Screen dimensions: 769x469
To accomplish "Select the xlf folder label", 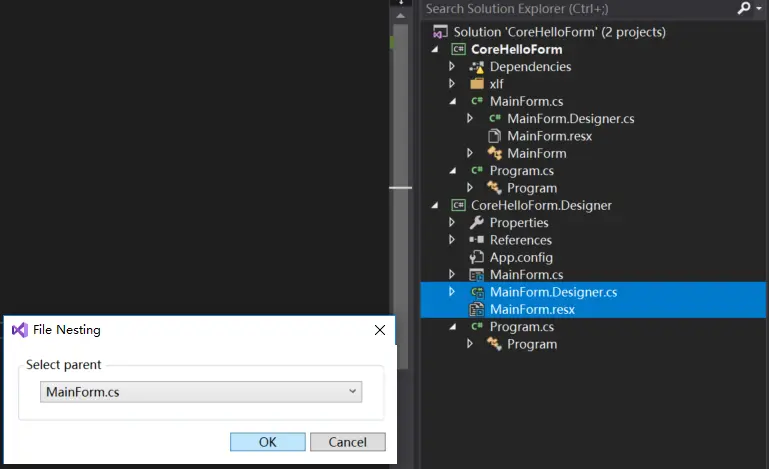I will click(496, 84).
